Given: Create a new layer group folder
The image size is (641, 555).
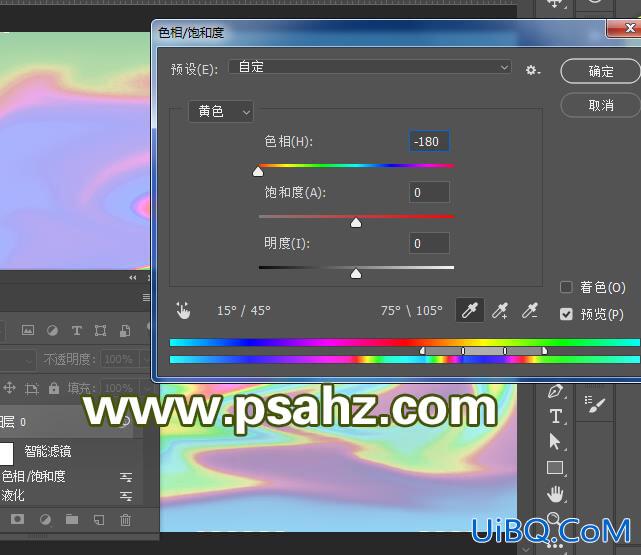Looking at the screenshot, I should (72, 519).
